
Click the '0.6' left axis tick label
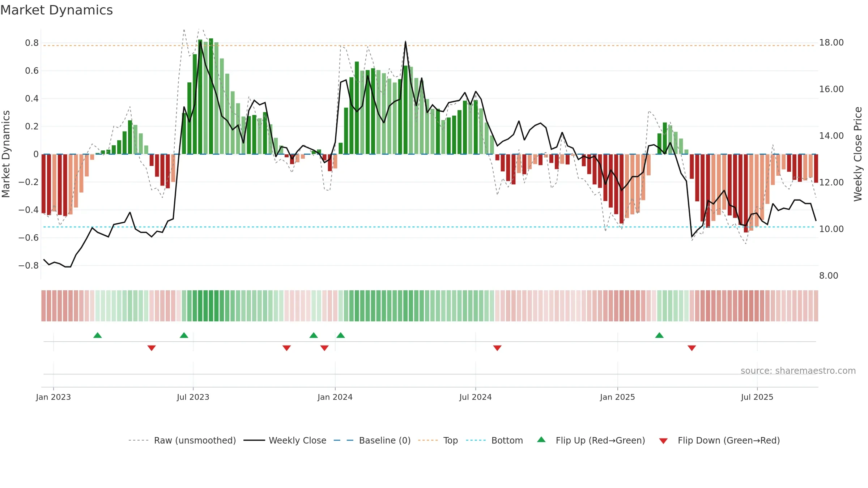coord(32,71)
